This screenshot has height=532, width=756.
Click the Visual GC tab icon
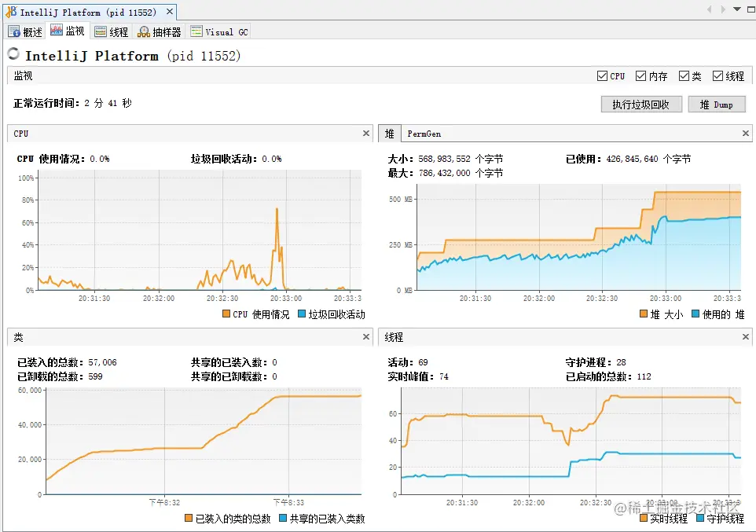coord(196,32)
